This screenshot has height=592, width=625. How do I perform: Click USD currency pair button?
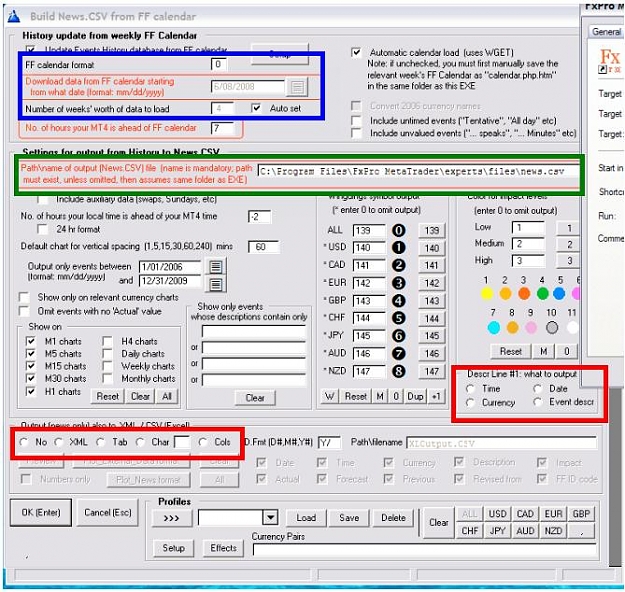pyautogui.click(x=497, y=514)
